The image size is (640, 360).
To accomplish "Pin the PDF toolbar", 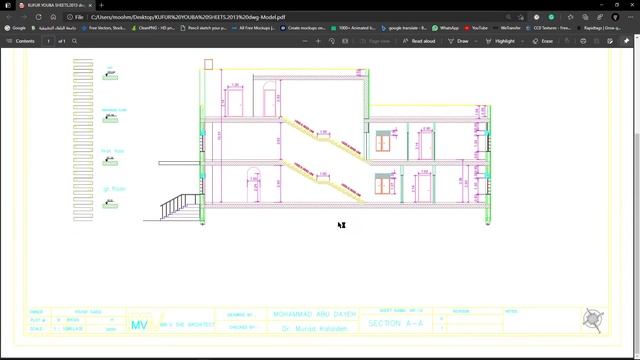I will [627, 41].
